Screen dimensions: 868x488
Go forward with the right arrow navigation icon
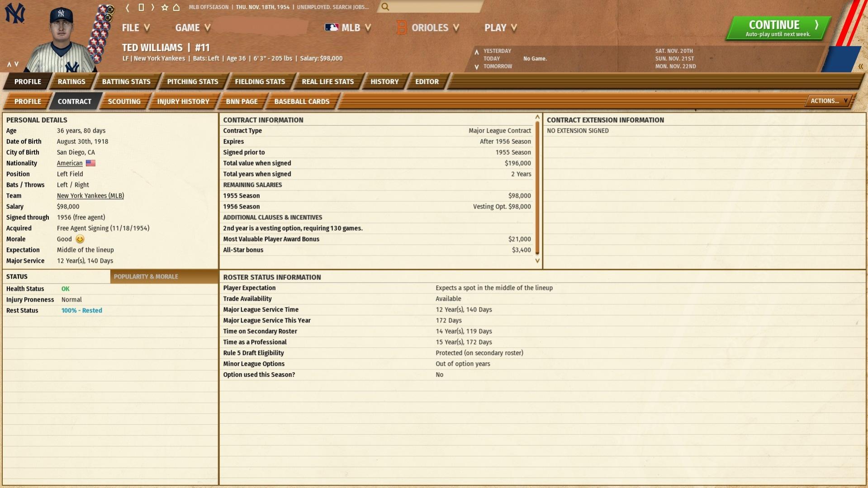(x=153, y=7)
